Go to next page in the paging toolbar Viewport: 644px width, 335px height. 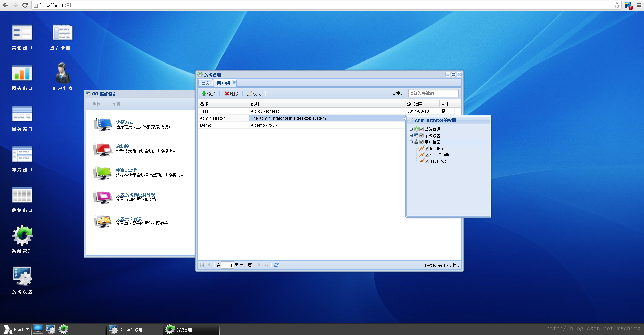pyautogui.click(x=259, y=265)
